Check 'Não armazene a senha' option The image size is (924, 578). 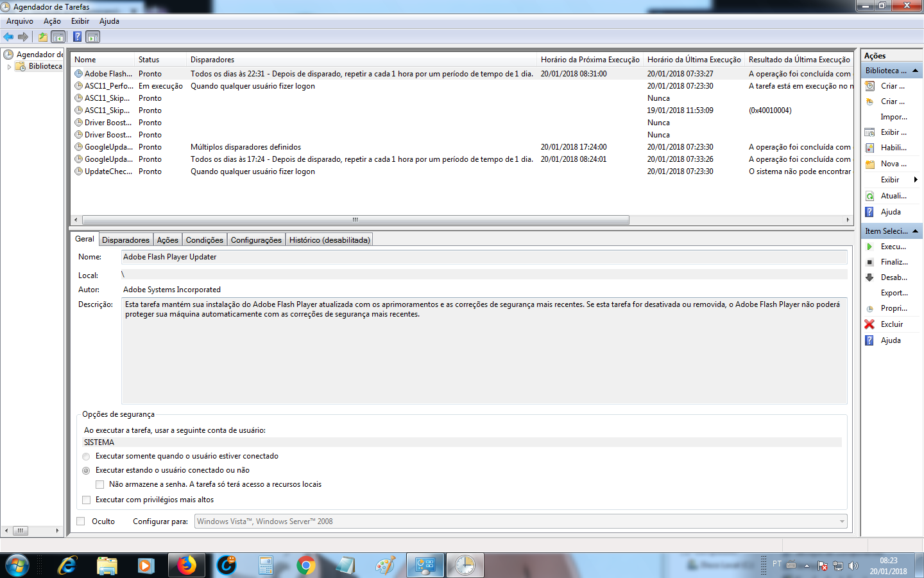tap(99, 485)
